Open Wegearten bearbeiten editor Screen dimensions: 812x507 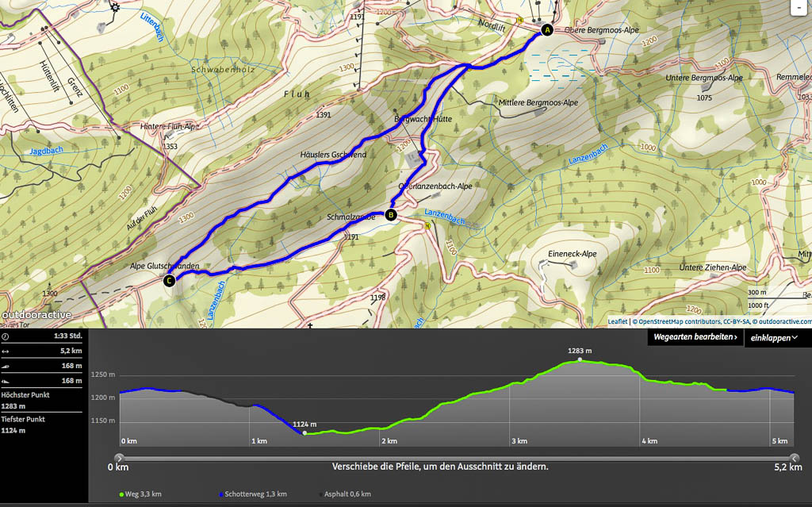(x=695, y=337)
